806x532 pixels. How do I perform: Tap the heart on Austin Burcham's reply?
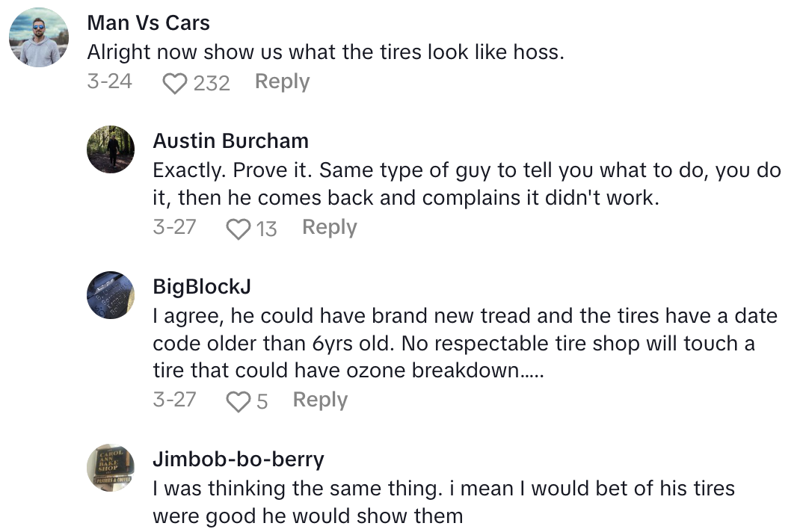tap(237, 228)
